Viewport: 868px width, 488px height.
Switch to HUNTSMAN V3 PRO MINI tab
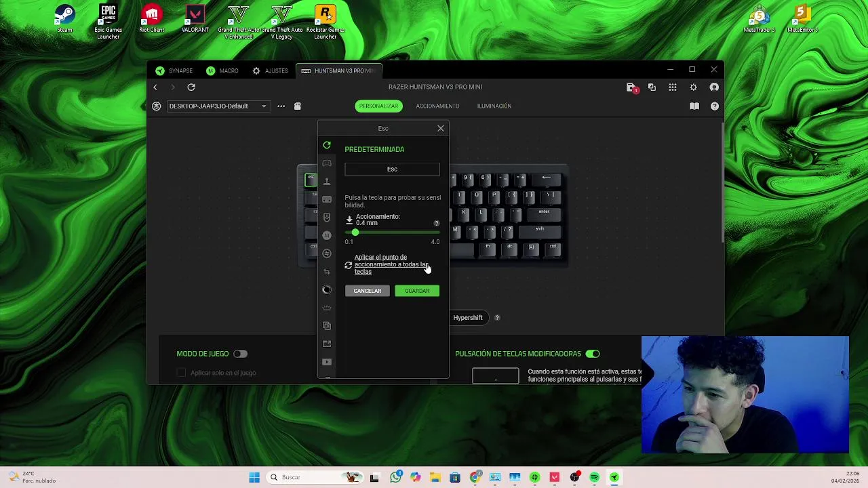(x=338, y=70)
